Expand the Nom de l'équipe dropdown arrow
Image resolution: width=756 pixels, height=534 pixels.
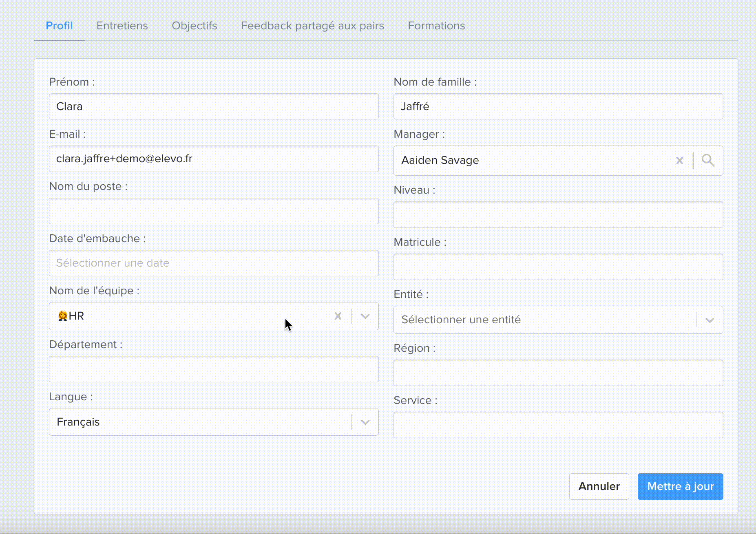[x=365, y=316]
